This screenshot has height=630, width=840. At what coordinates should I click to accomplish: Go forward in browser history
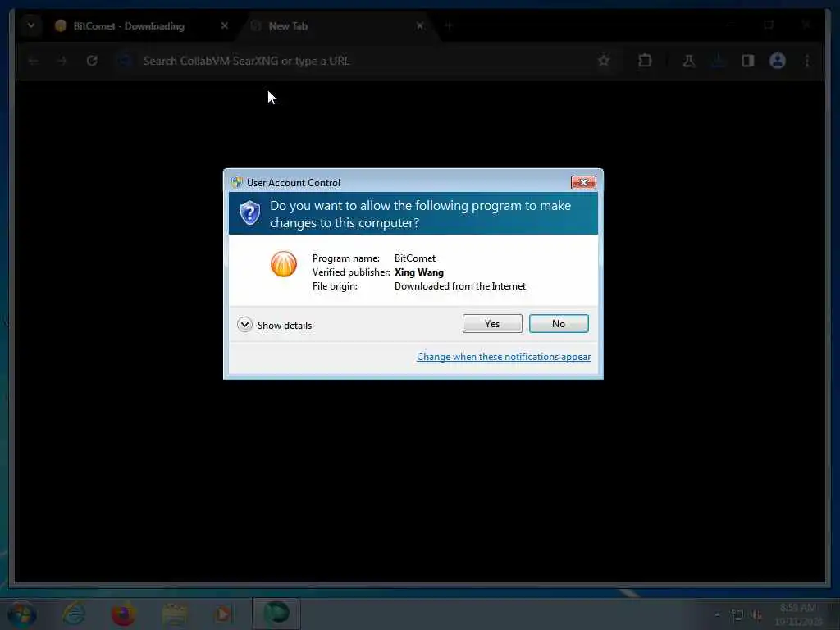click(x=62, y=61)
